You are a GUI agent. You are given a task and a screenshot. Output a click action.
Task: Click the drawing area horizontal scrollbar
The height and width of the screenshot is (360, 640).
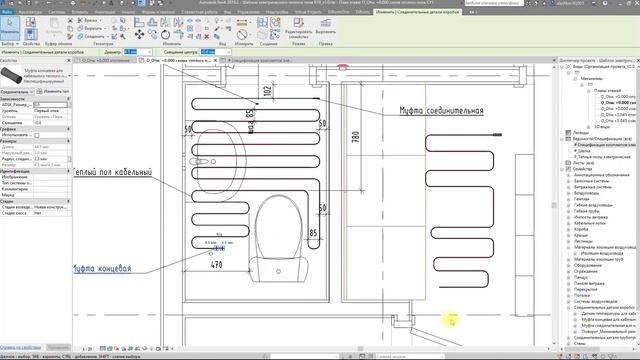coord(361,349)
